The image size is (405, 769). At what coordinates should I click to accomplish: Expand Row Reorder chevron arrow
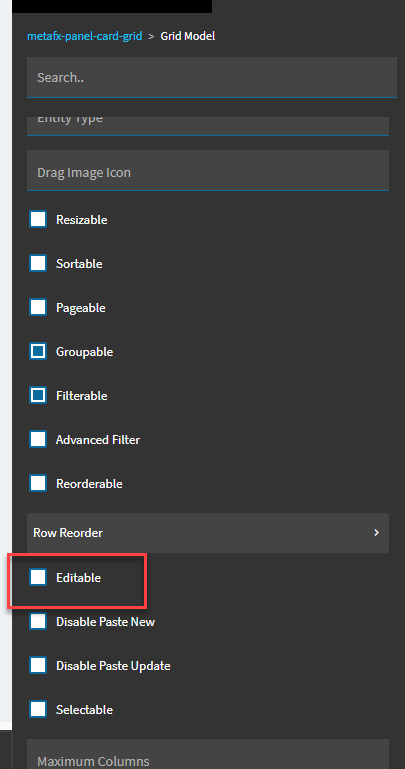tap(376, 533)
